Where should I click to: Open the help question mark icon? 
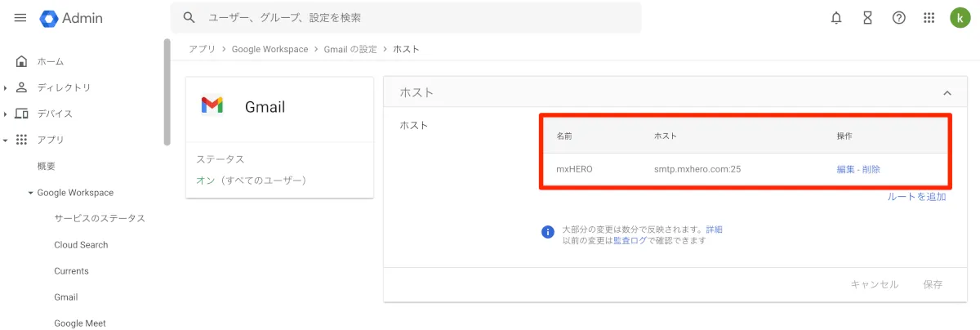(x=898, y=18)
